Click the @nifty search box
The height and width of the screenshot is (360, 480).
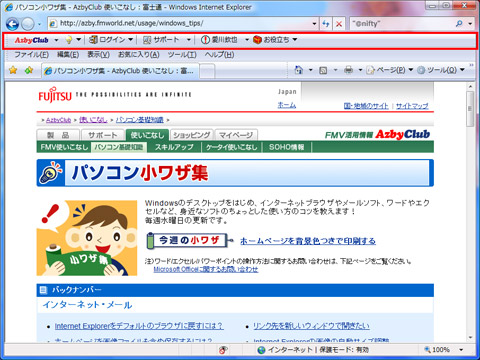(402, 24)
